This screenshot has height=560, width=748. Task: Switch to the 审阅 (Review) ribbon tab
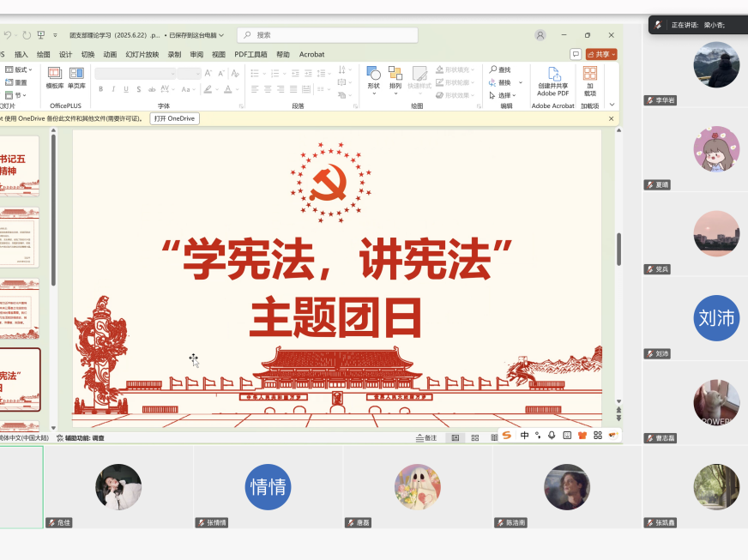click(196, 54)
